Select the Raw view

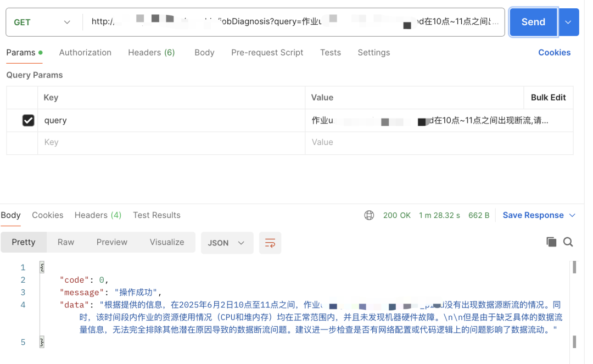[x=66, y=242]
